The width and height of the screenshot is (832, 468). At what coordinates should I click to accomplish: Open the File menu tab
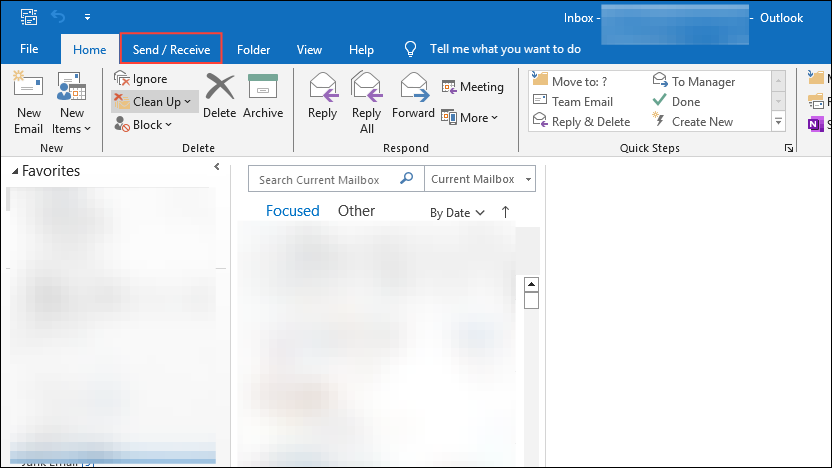[x=29, y=49]
